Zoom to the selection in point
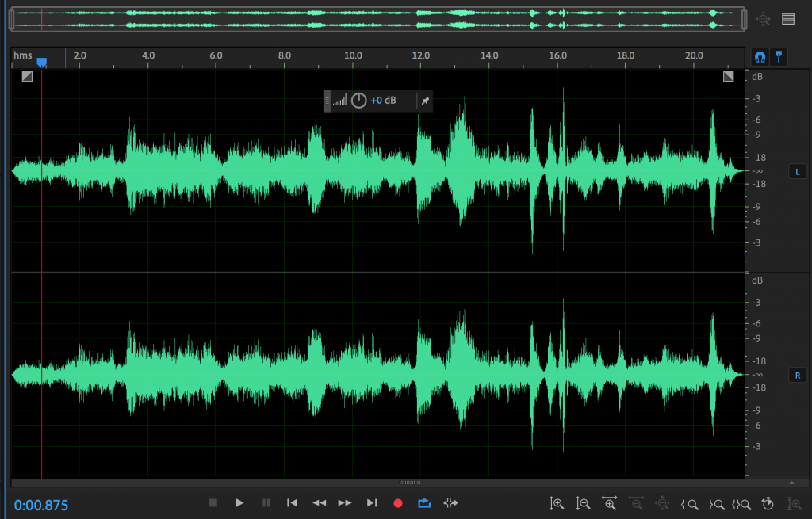The image size is (812, 519). (689, 503)
